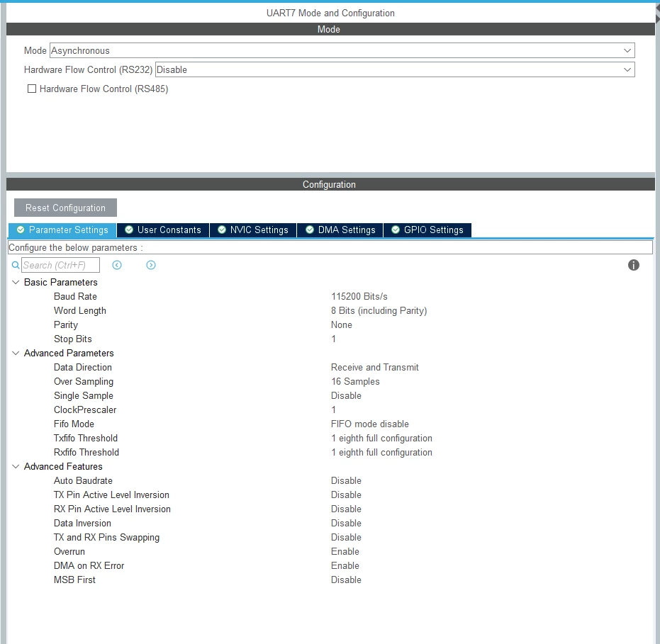Image resolution: width=660 pixels, height=644 pixels.
Task: Switch to NVIC Settings tab
Action: tap(253, 230)
